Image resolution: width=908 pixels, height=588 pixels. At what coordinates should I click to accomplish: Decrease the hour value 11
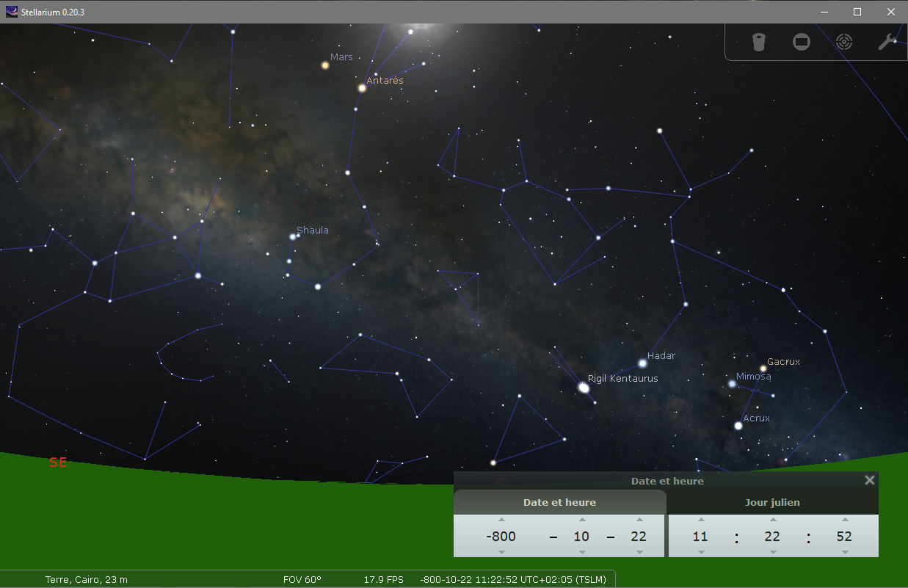[x=701, y=552]
